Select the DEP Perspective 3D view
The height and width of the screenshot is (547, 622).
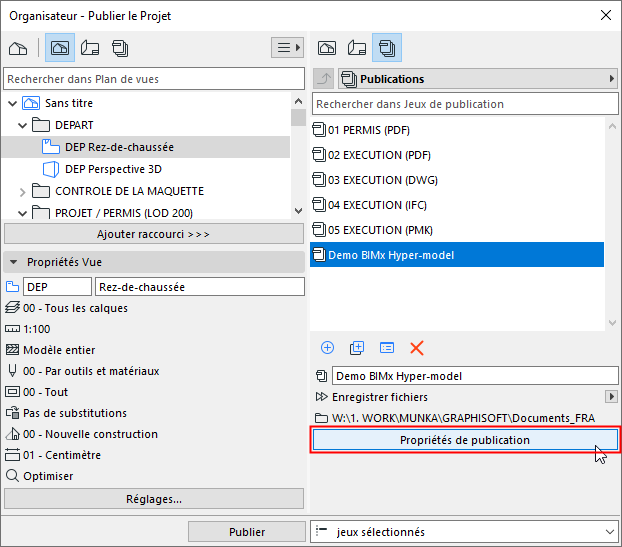tap(113, 169)
